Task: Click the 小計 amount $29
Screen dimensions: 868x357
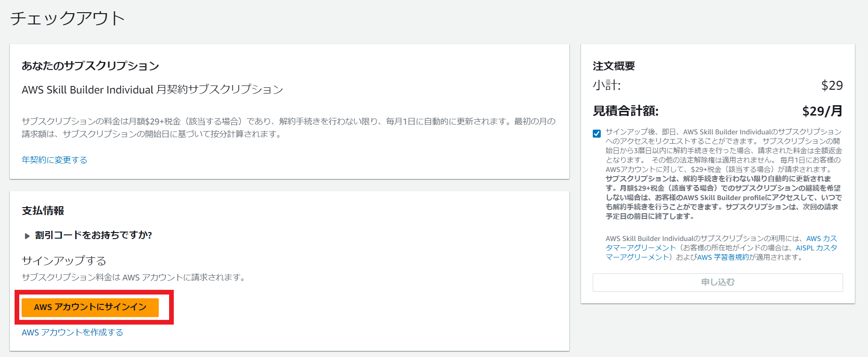Action: [832, 85]
